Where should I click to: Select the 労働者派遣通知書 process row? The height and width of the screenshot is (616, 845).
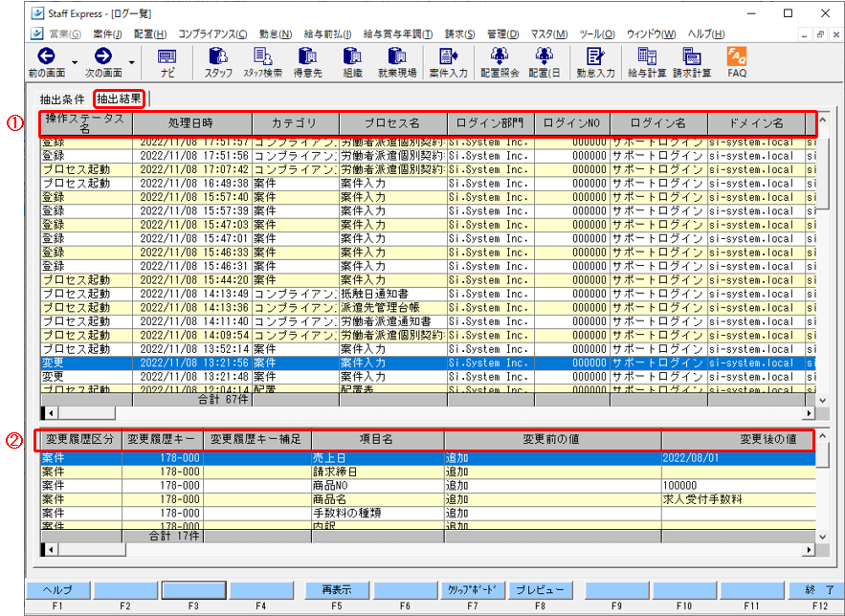coord(428,321)
